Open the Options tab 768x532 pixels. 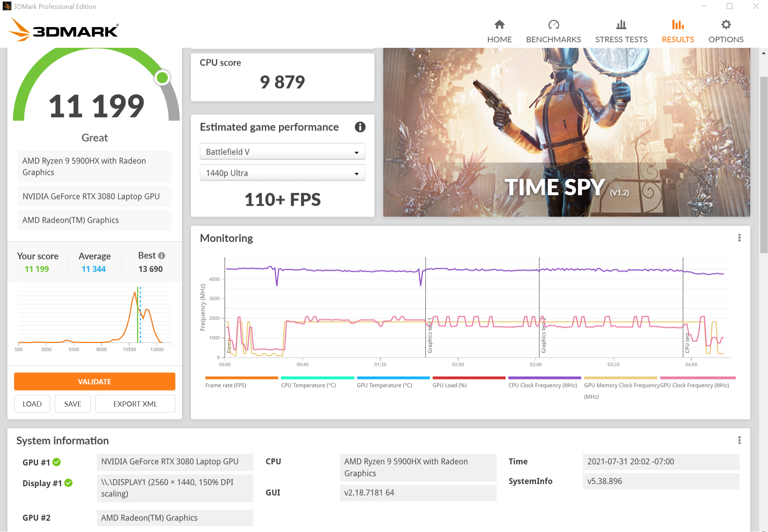[726, 32]
